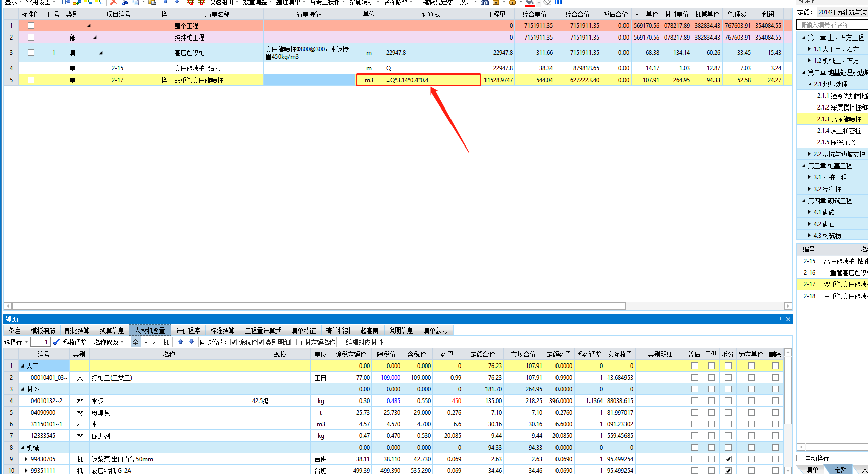Collapse the 人工 group in resource table

(x=22, y=366)
